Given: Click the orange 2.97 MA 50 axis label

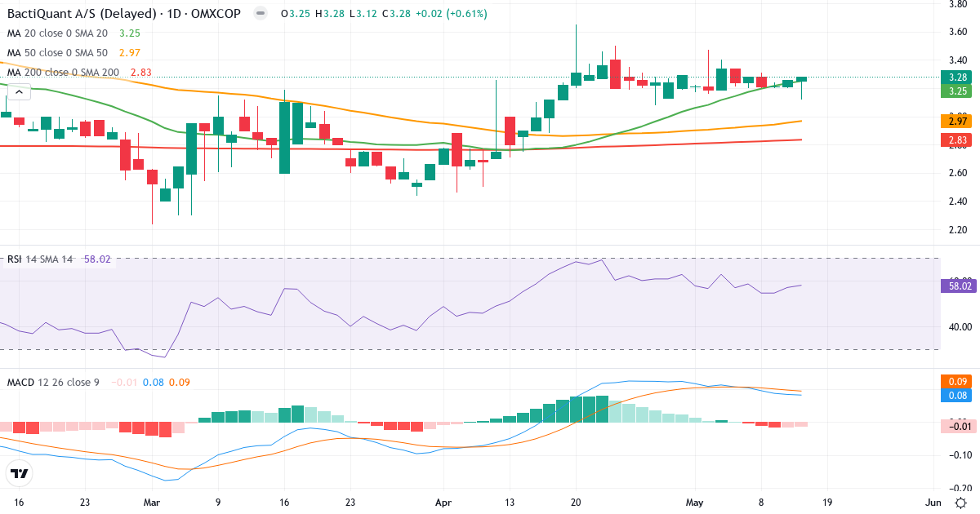Looking at the screenshot, I should (x=955, y=121).
